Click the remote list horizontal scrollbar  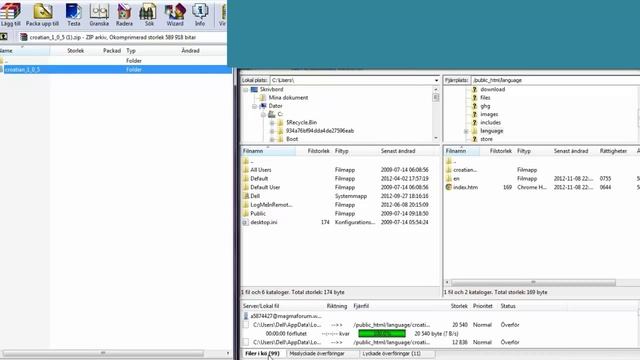coord(533,282)
